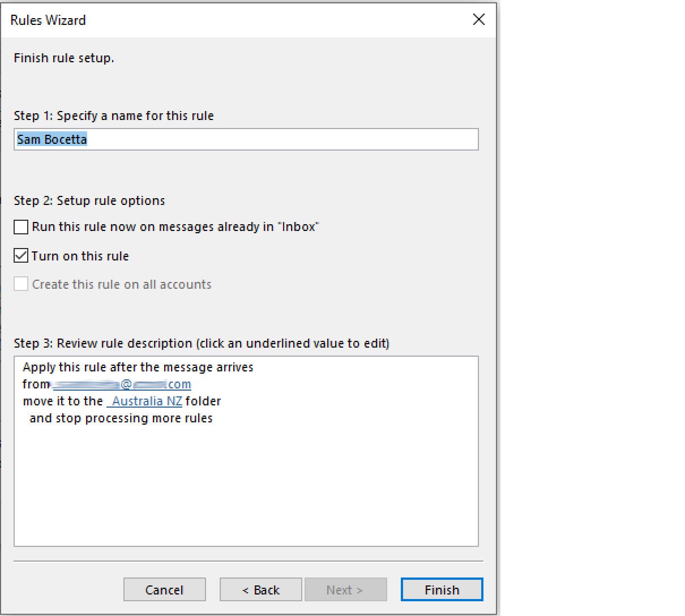Screen dimensions: 685x616
Task: Cancel the Rules Wizard
Action: pyautogui.click(x=164, y=590)
